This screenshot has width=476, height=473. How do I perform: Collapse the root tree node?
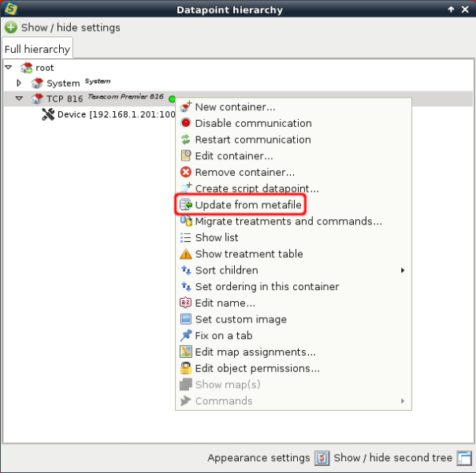click(9, 67)
